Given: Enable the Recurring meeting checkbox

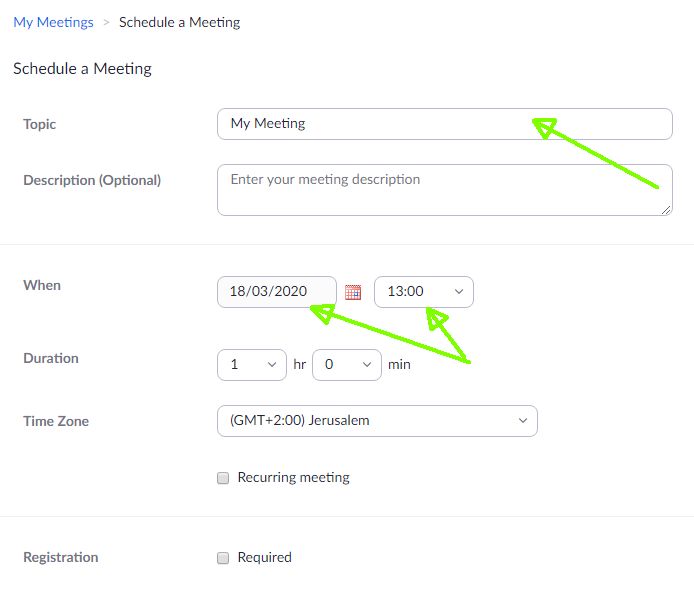Looking at the screenshot, I should [x=223, y=478].
